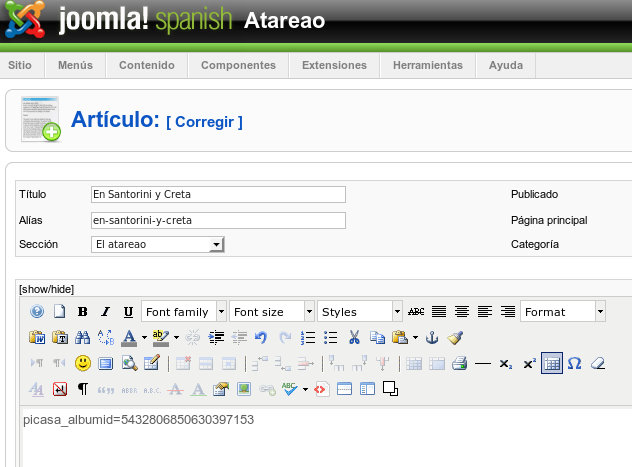Expand the Paste options arrow

[415, 337]
